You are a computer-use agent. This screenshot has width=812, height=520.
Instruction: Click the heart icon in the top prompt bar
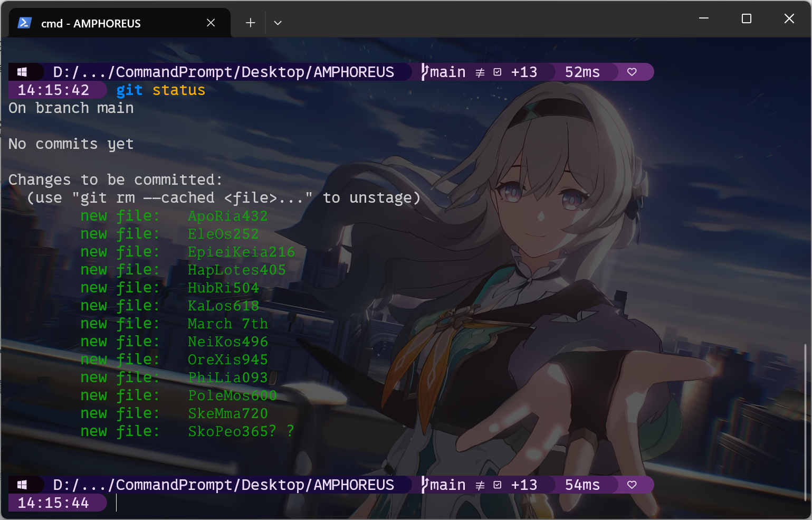(632, 71)
